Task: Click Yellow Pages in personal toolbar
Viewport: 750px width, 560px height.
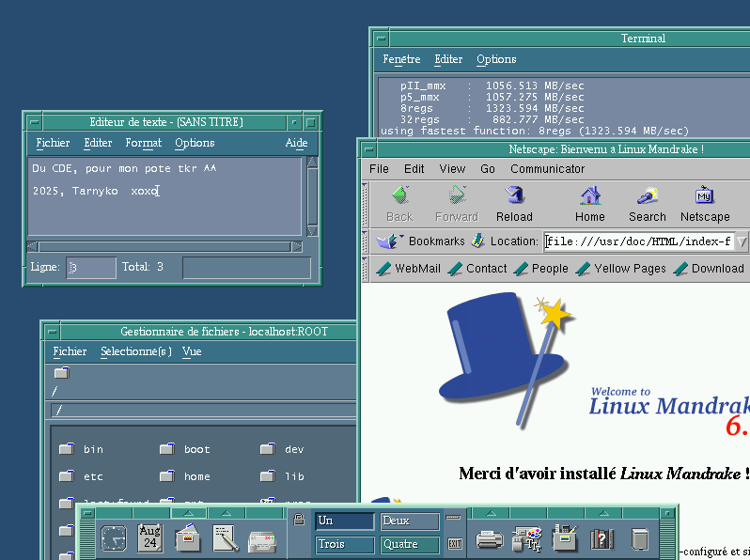Action: (621, 269)
